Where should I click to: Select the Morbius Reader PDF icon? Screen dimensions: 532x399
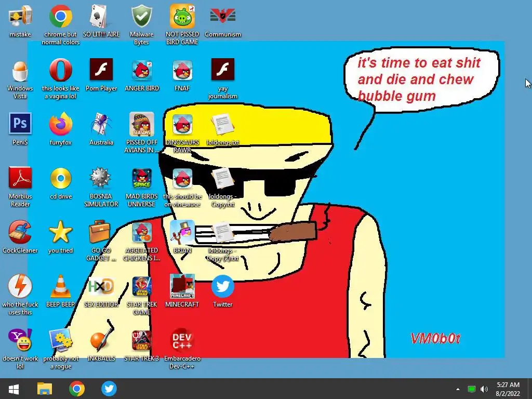click(x=20, y=178)
